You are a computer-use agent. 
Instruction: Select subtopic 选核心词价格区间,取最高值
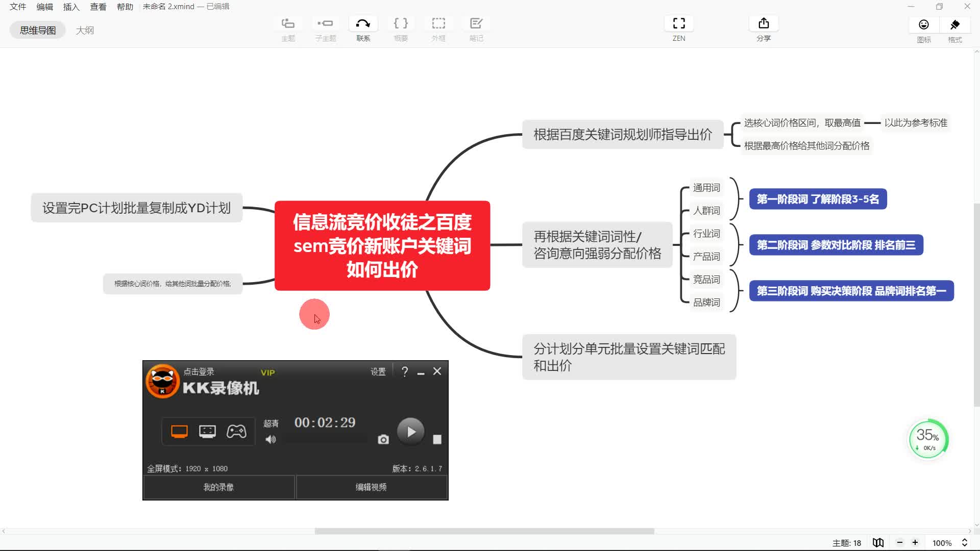tap(802, 123)
